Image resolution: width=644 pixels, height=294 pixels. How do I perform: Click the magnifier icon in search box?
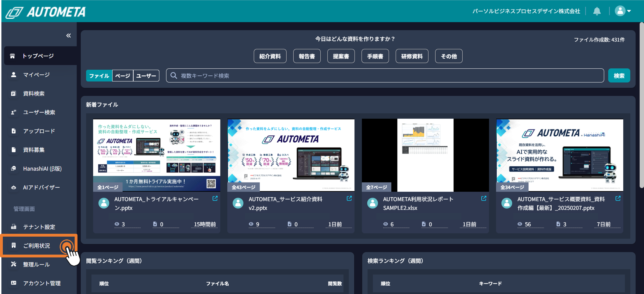coord(174,75)
